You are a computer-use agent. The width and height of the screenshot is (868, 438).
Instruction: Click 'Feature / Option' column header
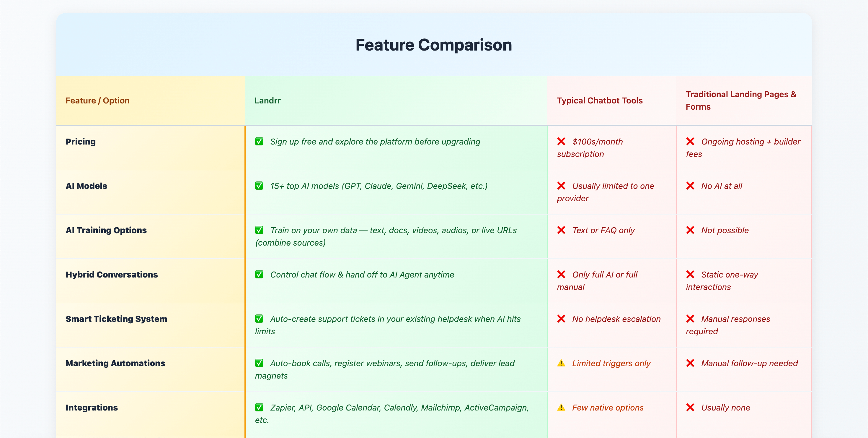click(x=97, y=100)
